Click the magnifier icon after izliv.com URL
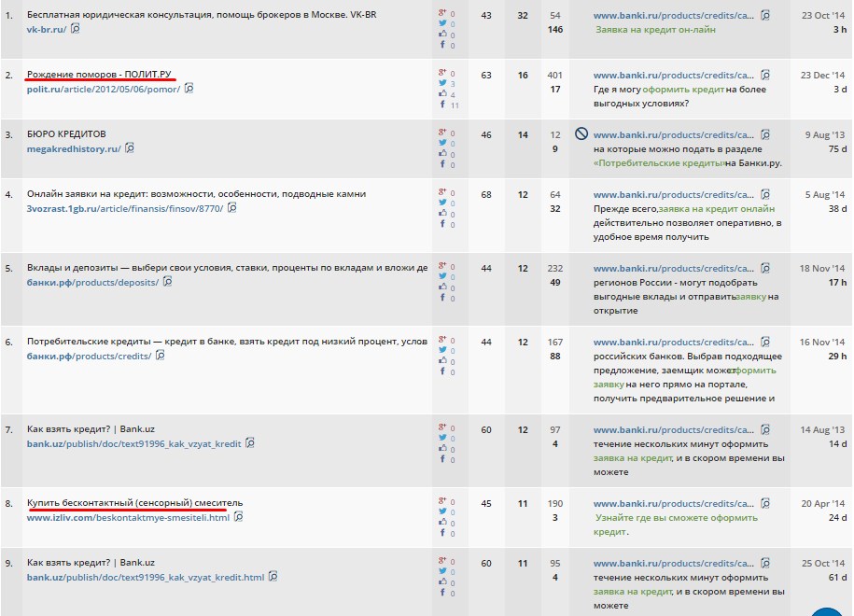This screenshot has height=616, width=854. click(238, 516)
